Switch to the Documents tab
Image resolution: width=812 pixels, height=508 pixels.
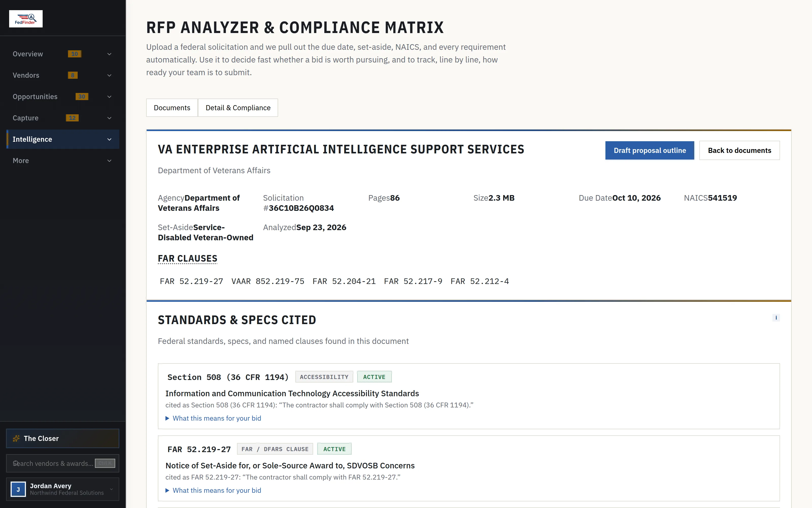click(172, 108)
